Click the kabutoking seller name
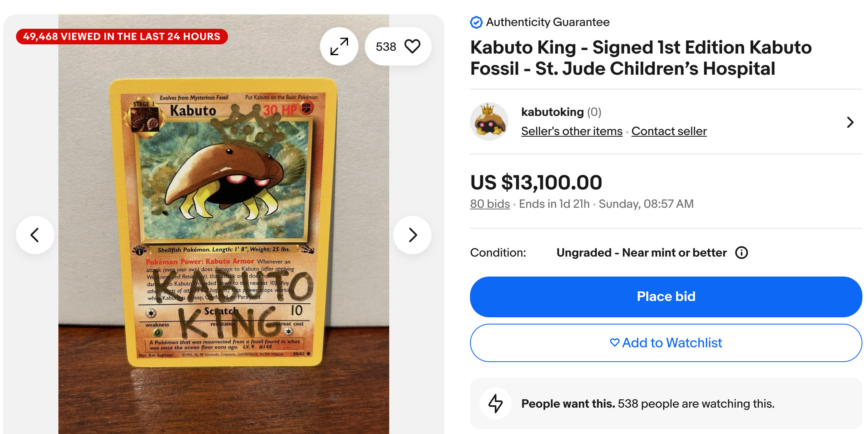Screen dimensions: 868x434 click(552, 112)
